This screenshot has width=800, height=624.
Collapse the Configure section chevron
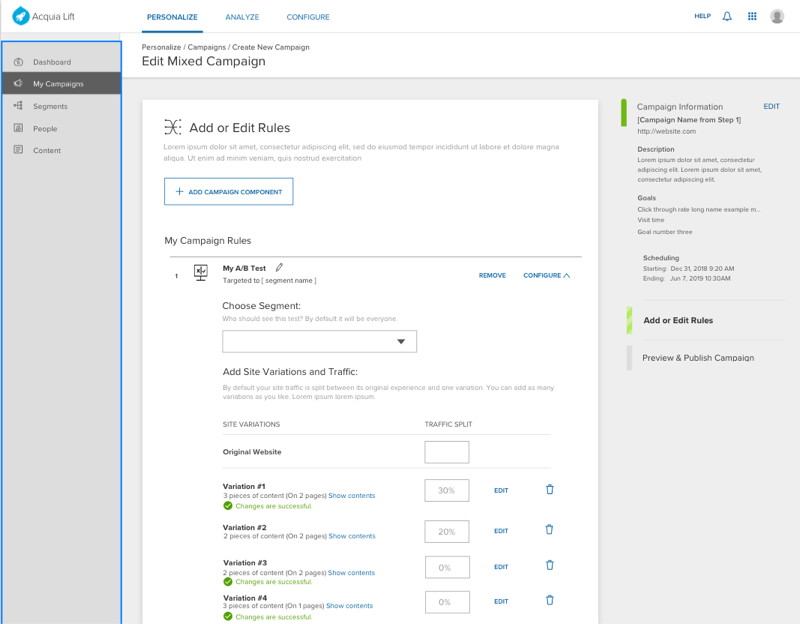pos(566,276)
